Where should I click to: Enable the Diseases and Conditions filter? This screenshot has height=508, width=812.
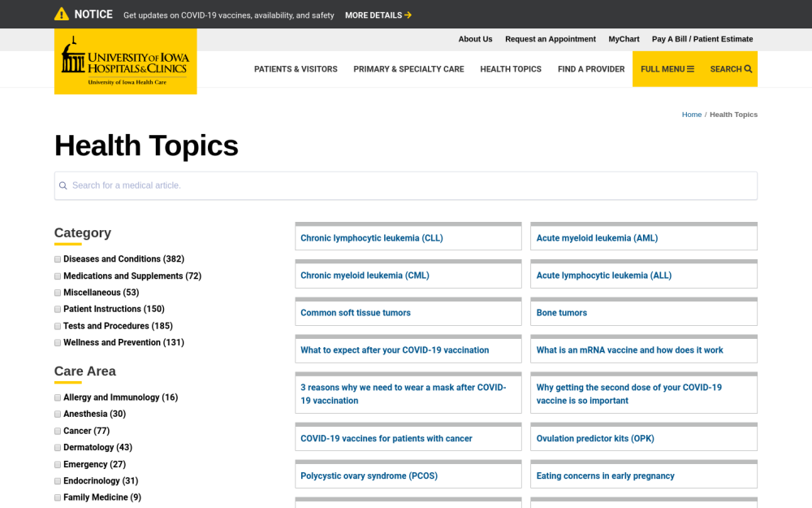57,258
